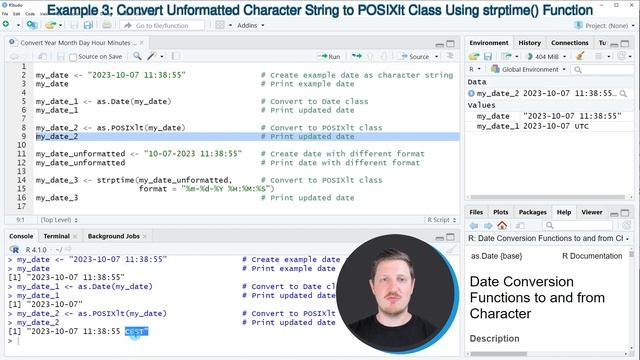
Task: Open the Help topic title dropdown
Action: [x=549, y=238]
